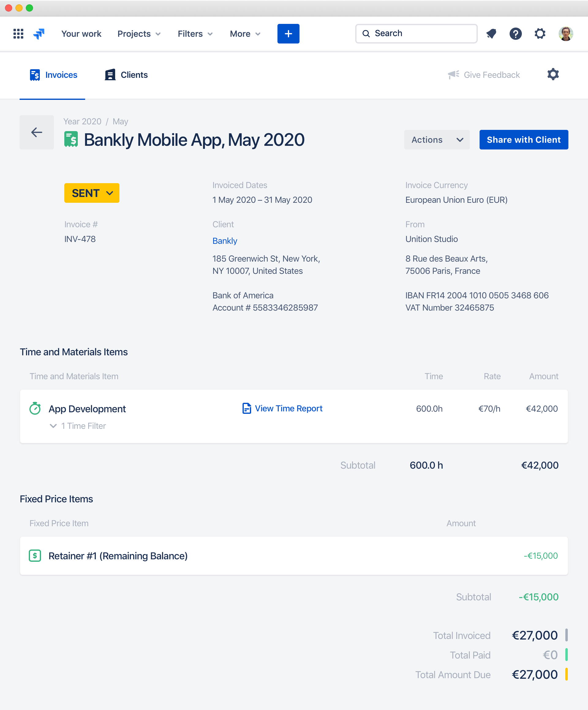Click European Union Euro (EUR) currency text
Screen dimensions: 588x710
click(x=456, y=200)
